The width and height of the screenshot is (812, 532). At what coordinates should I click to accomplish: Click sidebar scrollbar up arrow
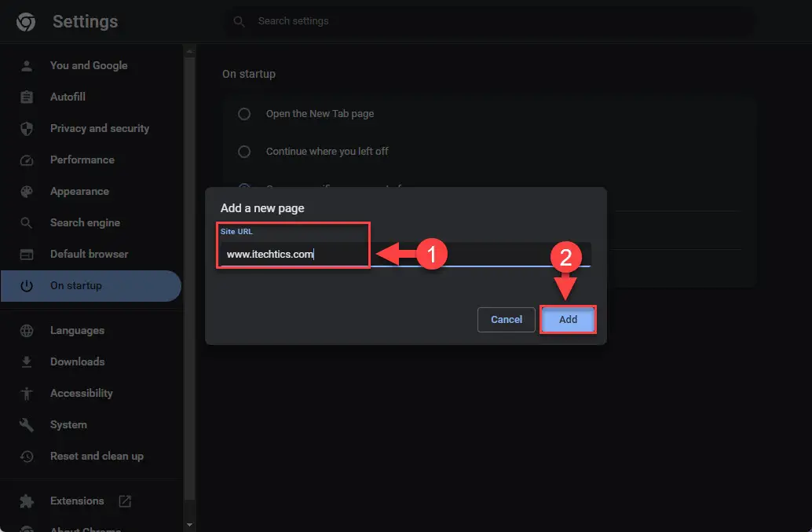click(189, 51)
